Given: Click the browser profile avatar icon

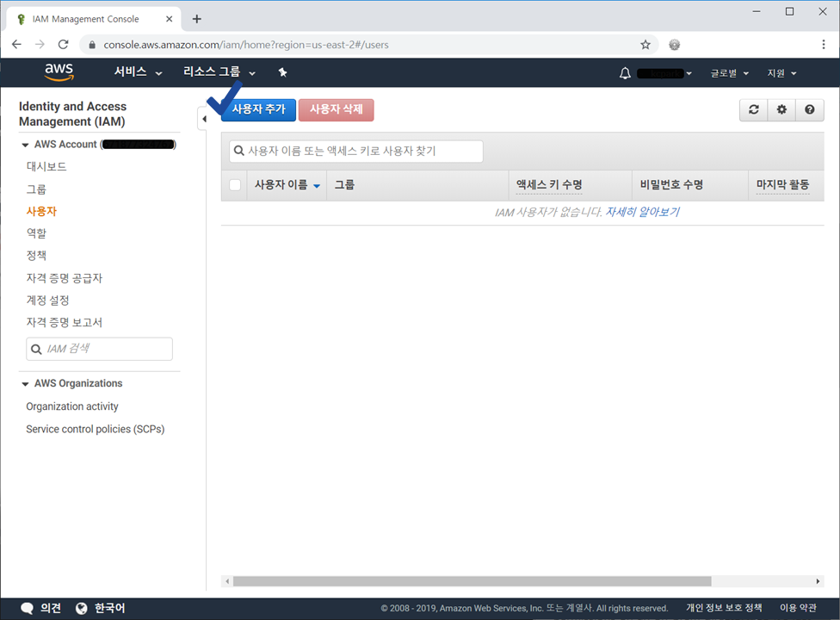Looking at the screenshot, I should pyautogui.click(x=675, y=45).
